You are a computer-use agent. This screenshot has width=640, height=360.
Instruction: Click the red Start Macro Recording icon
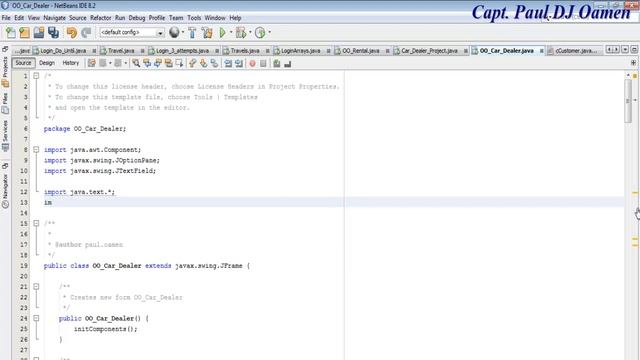pos(253,63)
